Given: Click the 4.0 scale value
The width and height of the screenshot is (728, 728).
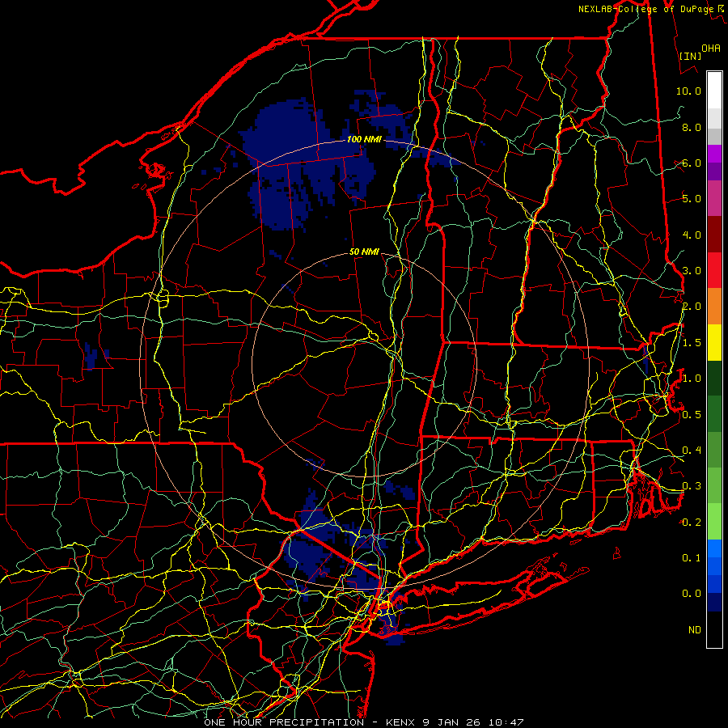Looking at the screenshot, I should [x=692, y=235].
